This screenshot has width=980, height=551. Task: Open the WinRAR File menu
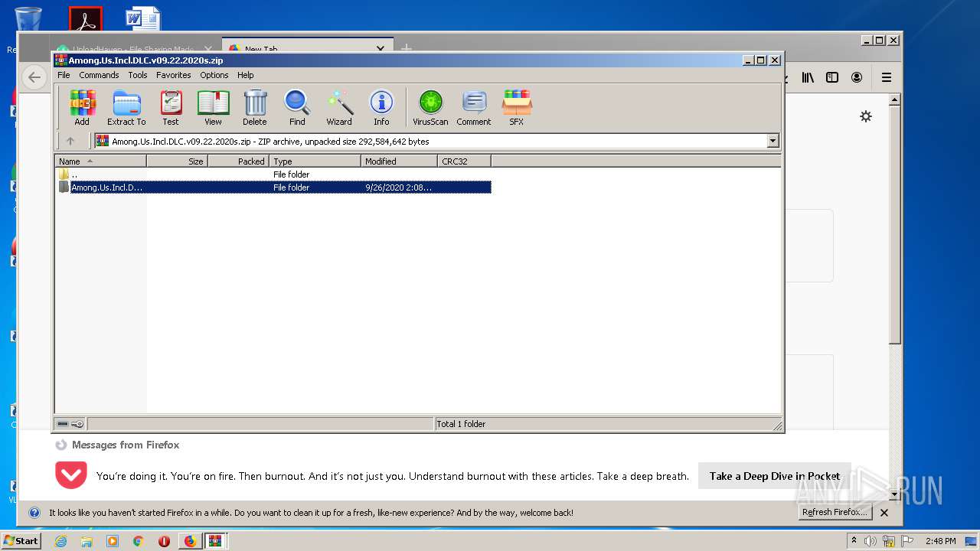64,75
